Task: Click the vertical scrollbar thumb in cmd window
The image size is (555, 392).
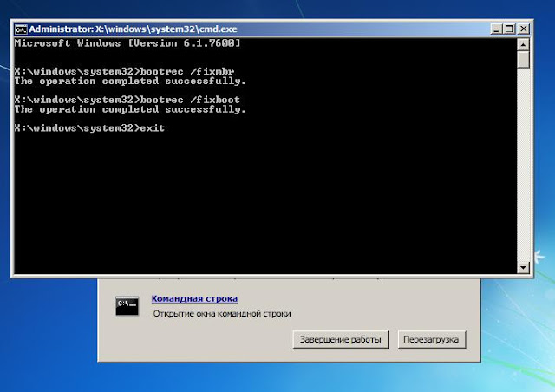Action: pos(523,60)
